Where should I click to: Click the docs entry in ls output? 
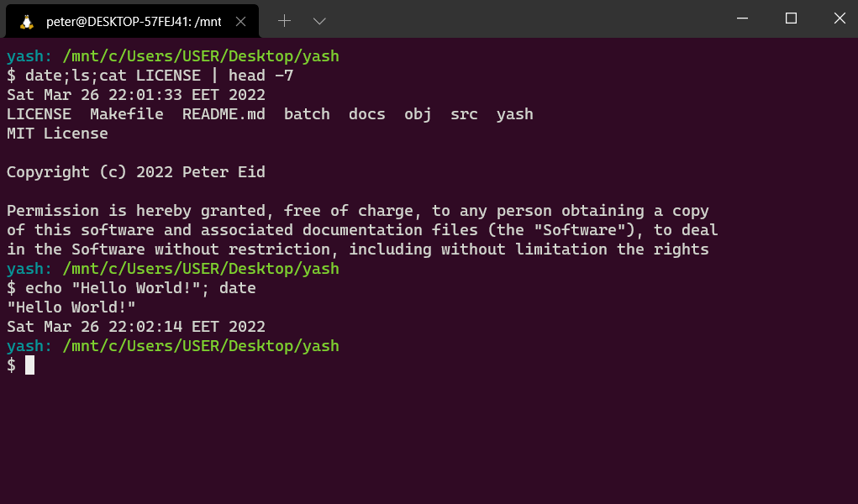(367, 114)
